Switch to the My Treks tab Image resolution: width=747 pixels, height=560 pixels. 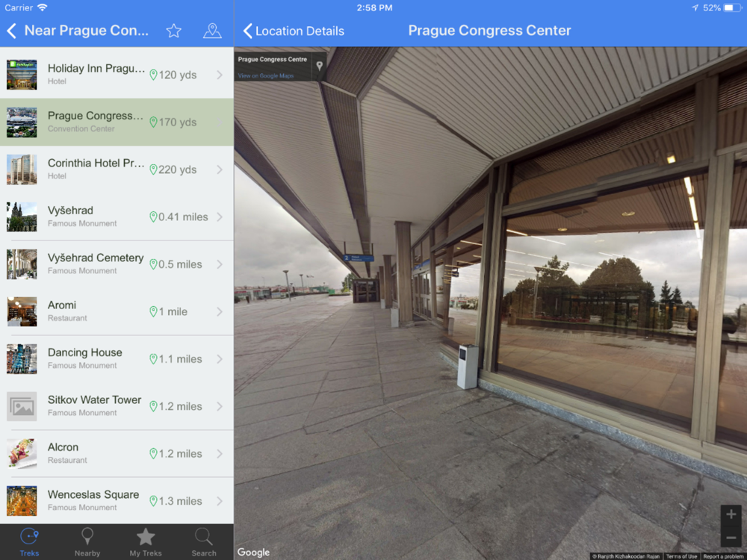146,542
